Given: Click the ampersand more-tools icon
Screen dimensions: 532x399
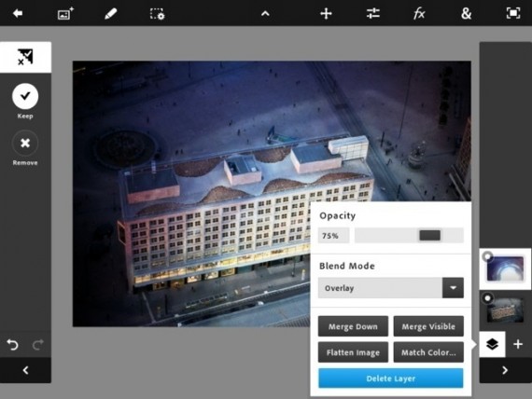Looking at the screenshot, I should [x=466, y=14].
